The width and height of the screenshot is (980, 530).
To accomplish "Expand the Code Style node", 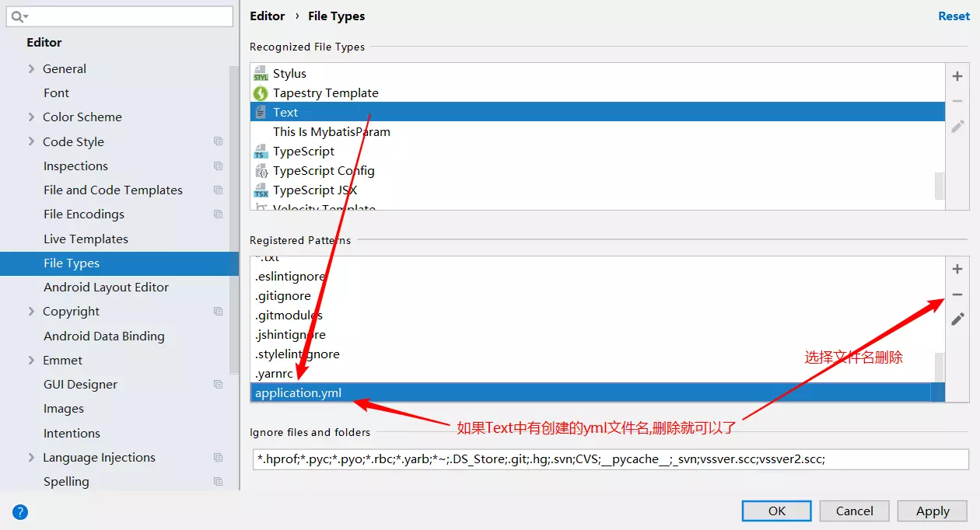I will pos(31,141).
